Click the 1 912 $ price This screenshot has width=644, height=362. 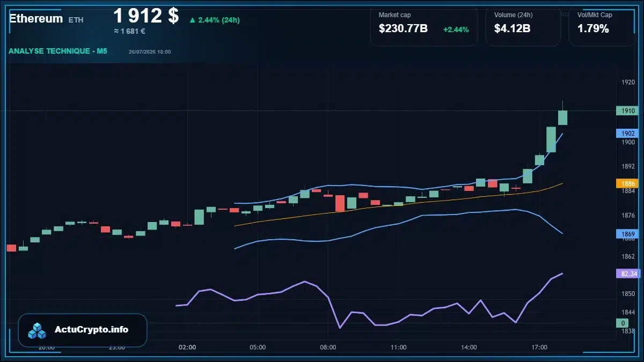(x=146, y=15)
